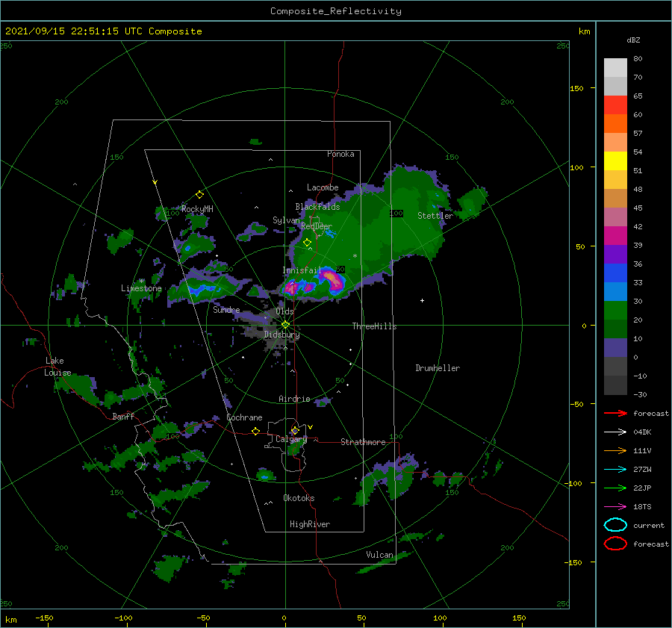Pick the red 60–65 dBZ color swatch
672x628 pixels.
(615, 105)
